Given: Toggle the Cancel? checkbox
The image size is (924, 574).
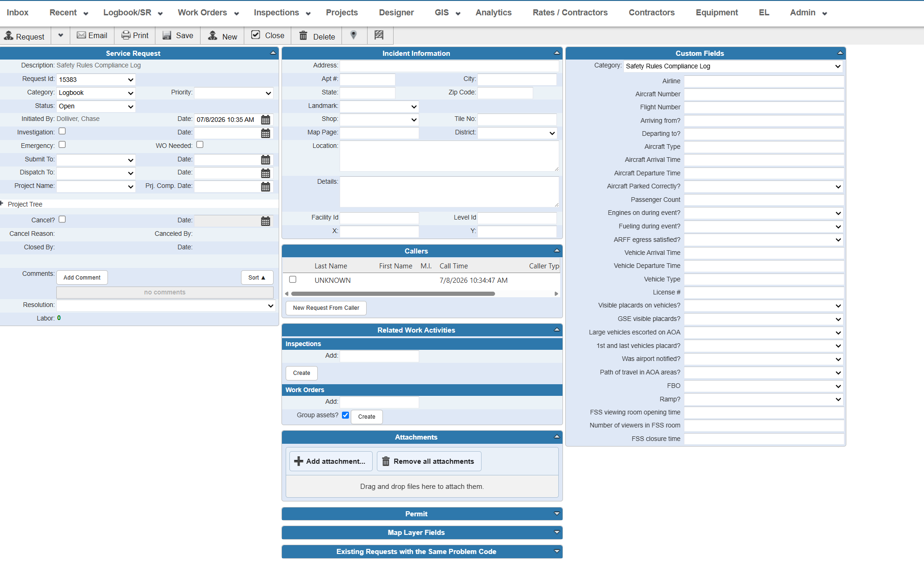Looking at the screenshot, I should point(62,219).
